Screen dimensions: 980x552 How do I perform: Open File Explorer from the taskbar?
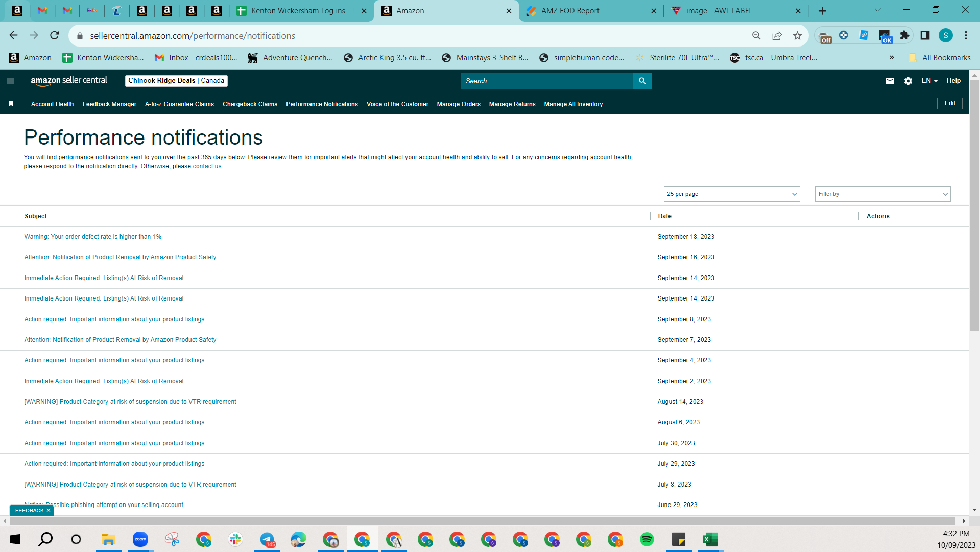(108, 539)
